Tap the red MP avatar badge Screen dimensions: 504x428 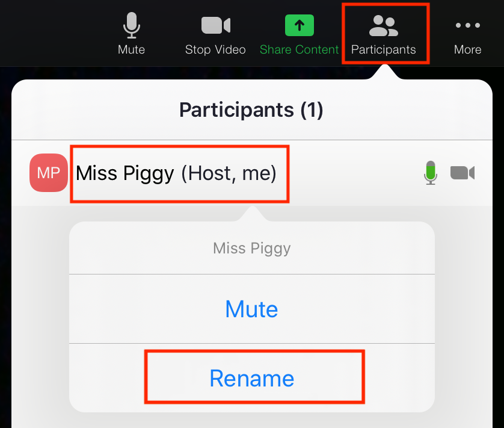click(x=49, y=173)
